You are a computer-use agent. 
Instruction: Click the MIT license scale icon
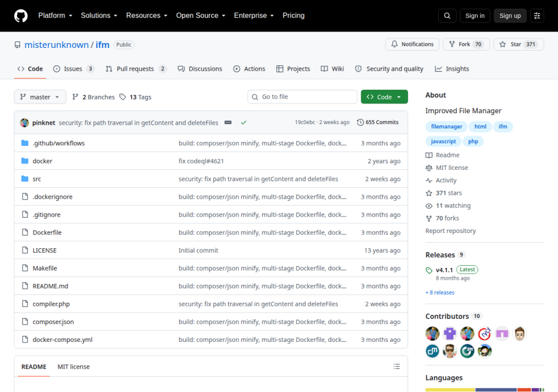429,168
